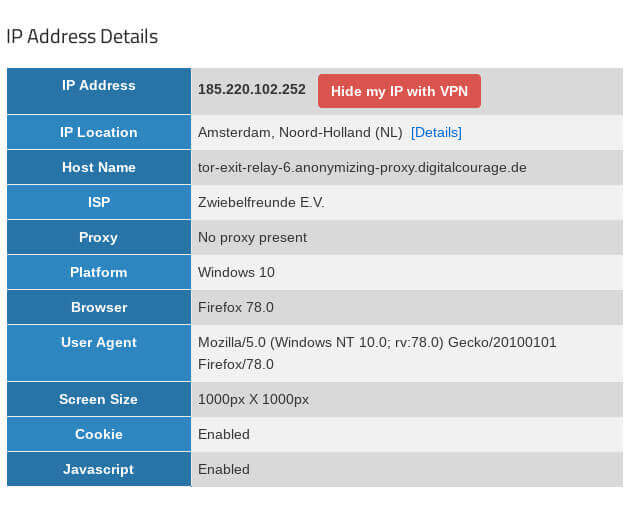Click the Browser row label
Viewport: 630px width, 508px height.
tap(99, 307)
